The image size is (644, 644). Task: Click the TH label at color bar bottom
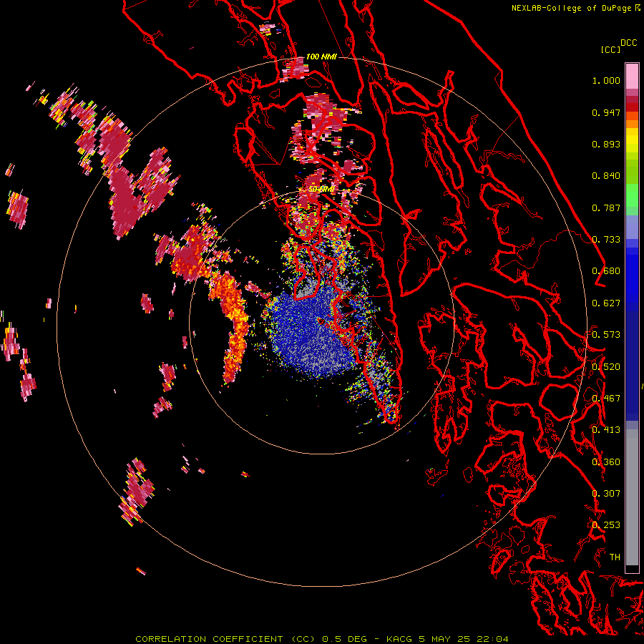615,557
